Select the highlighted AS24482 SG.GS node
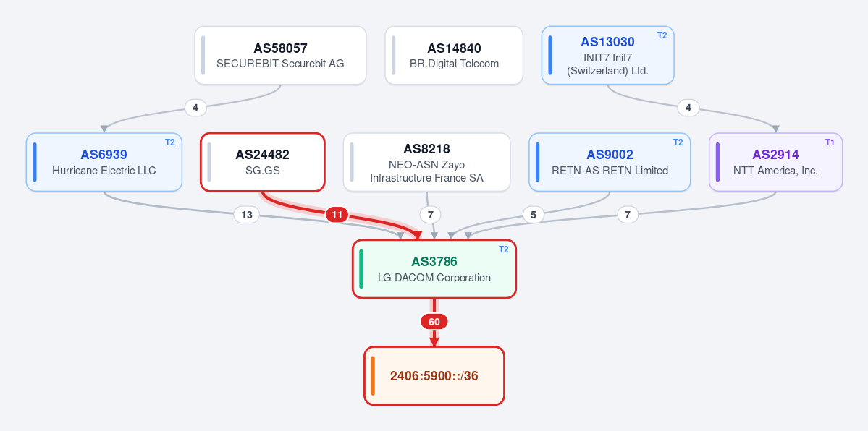This screenshot has height=431, width=868. pos(262,162)
